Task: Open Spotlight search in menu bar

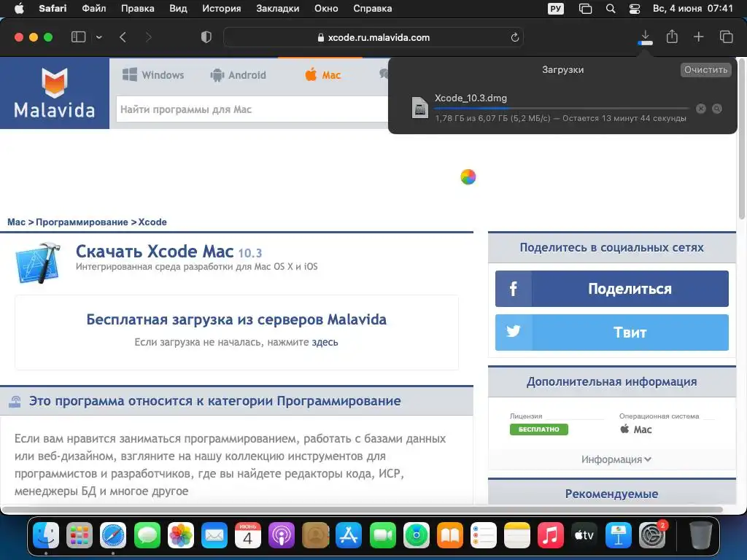Action: click(611, 9)
